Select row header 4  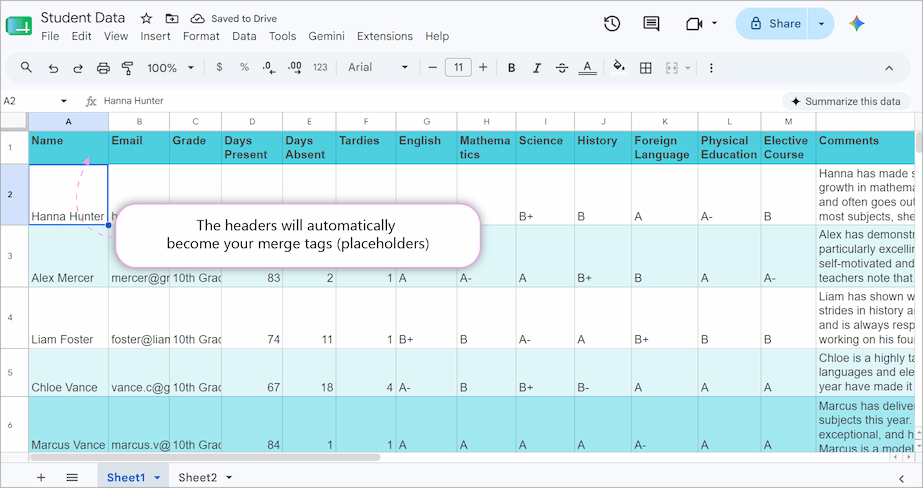tap(10, 318)
